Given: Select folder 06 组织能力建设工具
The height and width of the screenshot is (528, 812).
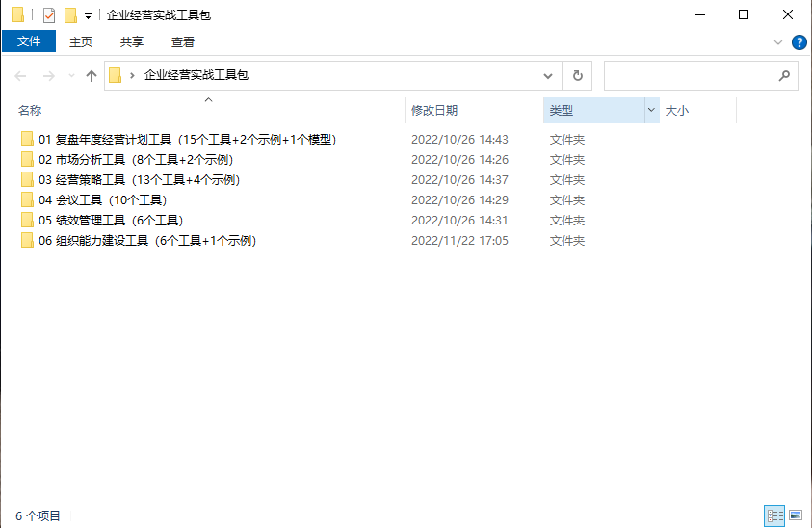Looking at the screenshot, I should pyautogui.click(x=147, y=241).
